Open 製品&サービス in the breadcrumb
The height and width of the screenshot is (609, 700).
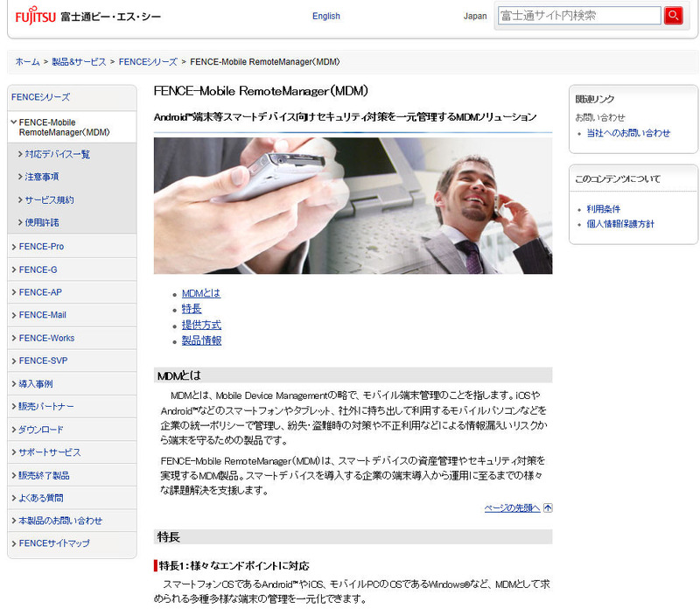79,62
